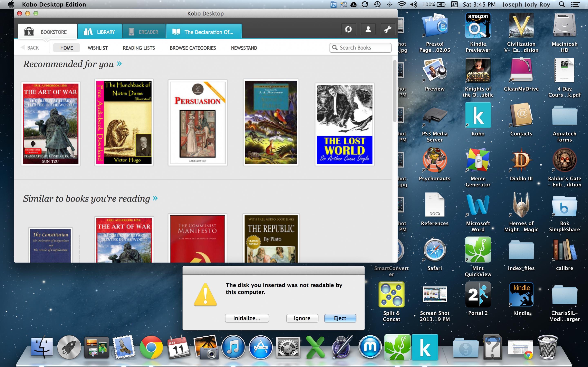Open the wrench settings icon
This screenshot has width=588, height=367.
click(388, 30)
